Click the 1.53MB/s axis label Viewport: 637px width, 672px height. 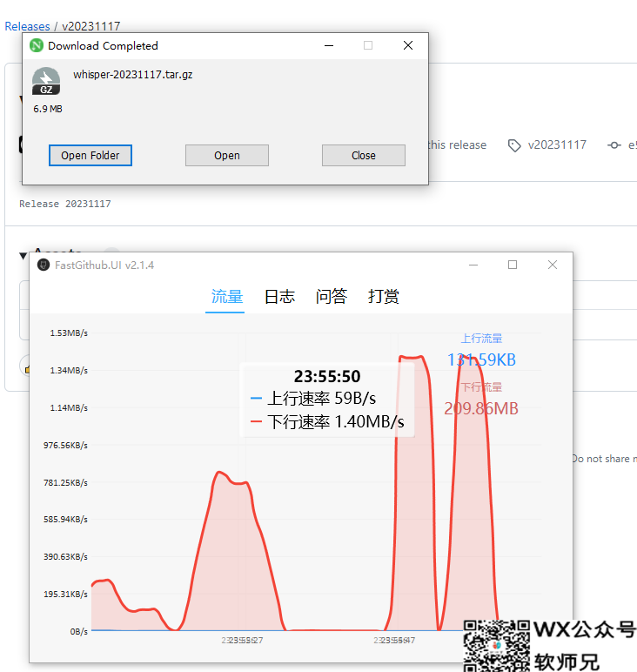click(69, 333)
